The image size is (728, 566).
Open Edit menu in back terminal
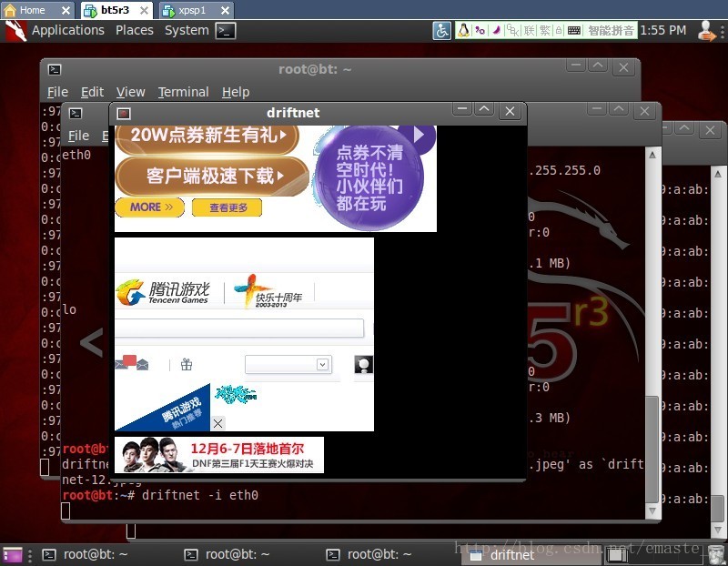pos(93,92)
